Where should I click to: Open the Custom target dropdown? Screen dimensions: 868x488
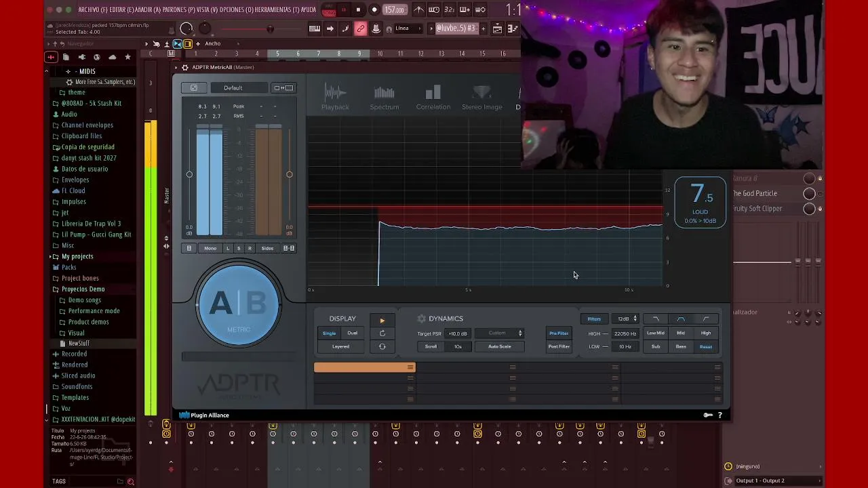click(500, 333)
